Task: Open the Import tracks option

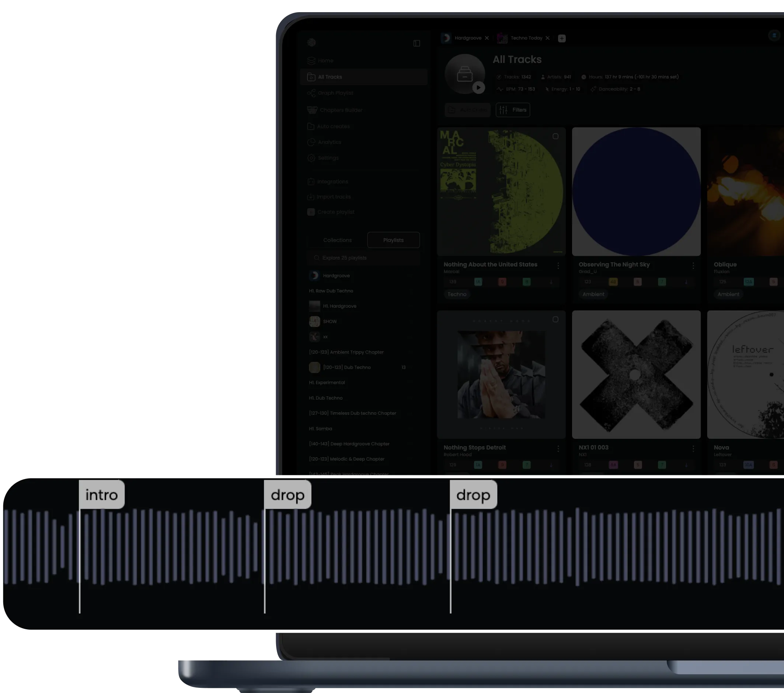Action: tap(333, 197)
